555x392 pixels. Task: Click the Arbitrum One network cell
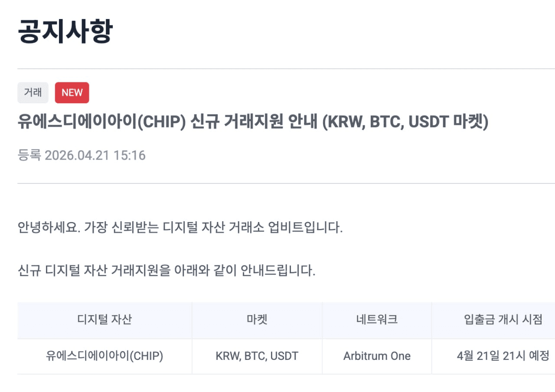coord(377,356)
